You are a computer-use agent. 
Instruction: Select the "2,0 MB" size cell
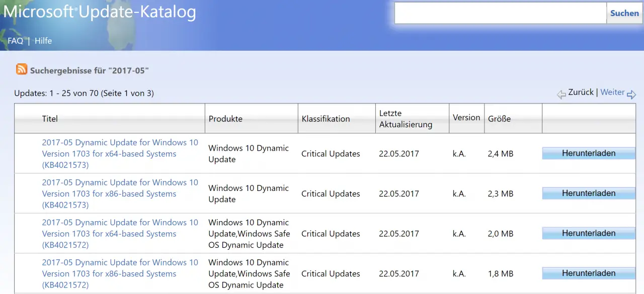point(501,234)
